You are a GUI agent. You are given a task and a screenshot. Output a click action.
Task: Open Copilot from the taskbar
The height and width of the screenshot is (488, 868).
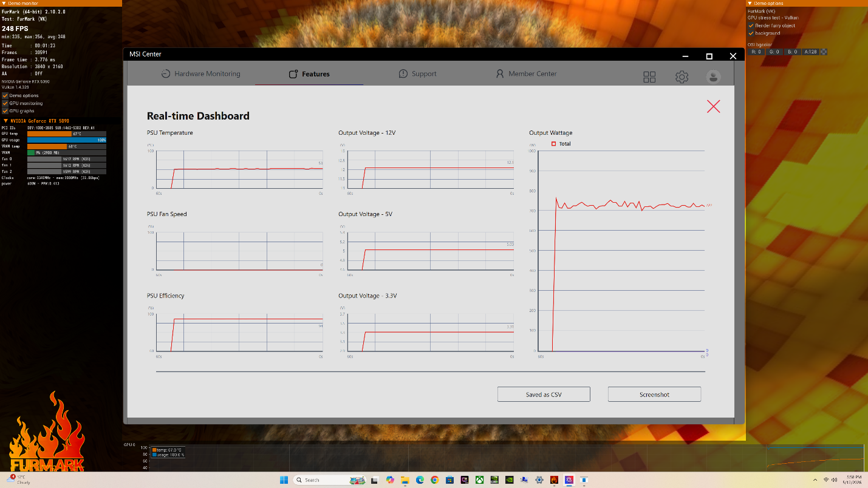(x=390, y=480)
